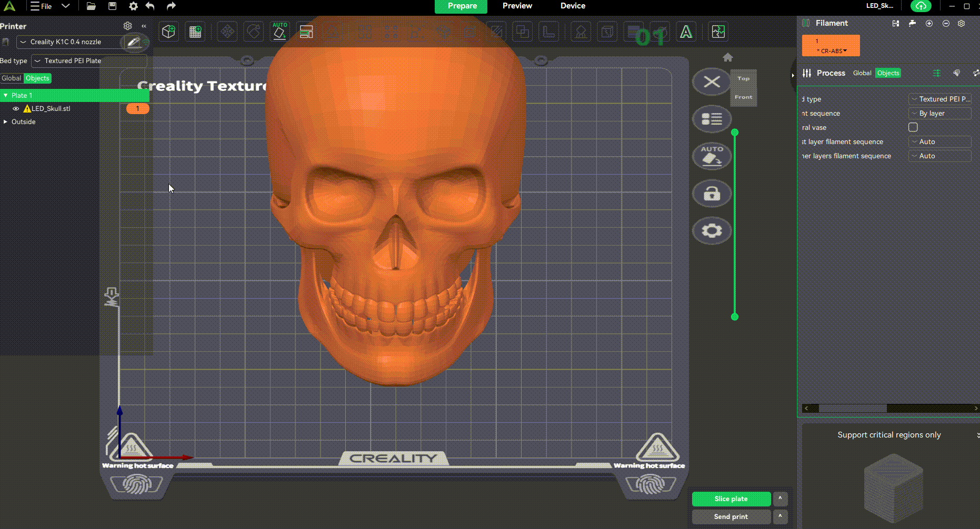
Task: Click the Arrange all objects toolbar icon
Action: [x=306, y=32]
